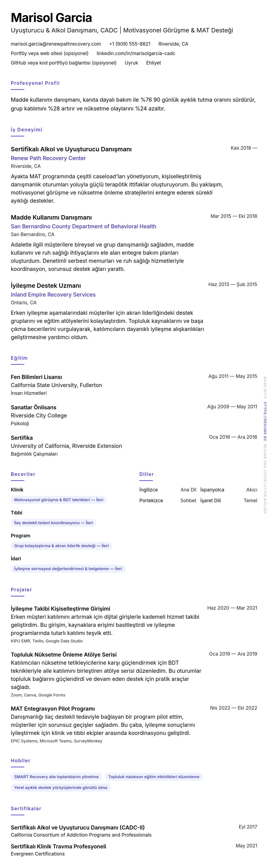Screen dimensions: 268x868
Task: Select the Motivasyonel görüşme & BDT teknikleri tag
Action: click(x=59, y=500)
